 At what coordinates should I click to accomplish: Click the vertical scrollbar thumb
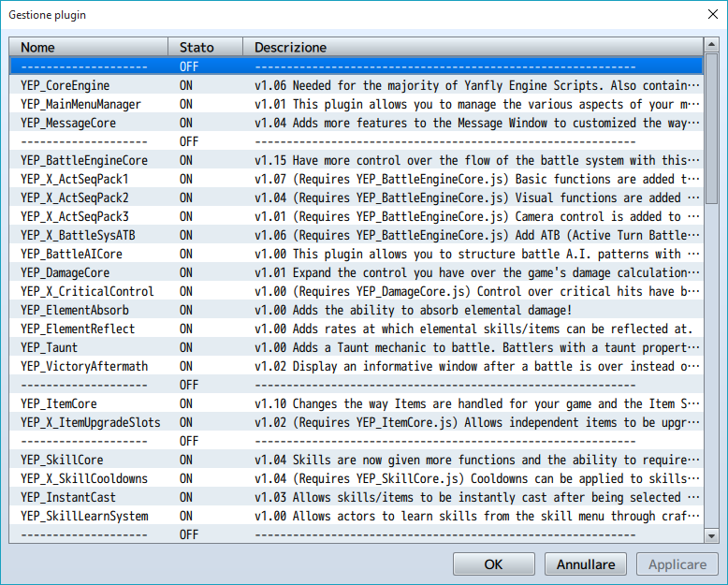pyautogui.click(x=711, y=128)
